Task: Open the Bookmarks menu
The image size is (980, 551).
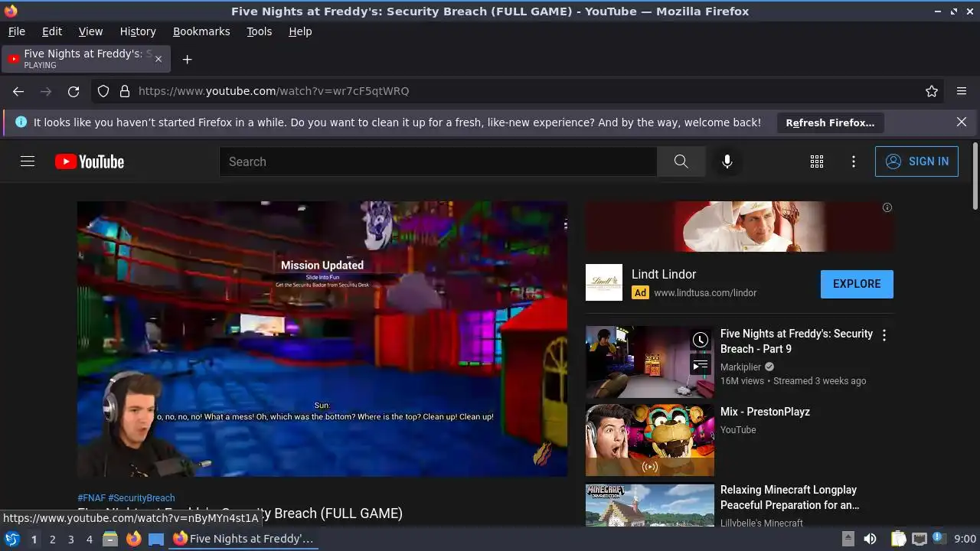Action: click(x=201, y=31)
